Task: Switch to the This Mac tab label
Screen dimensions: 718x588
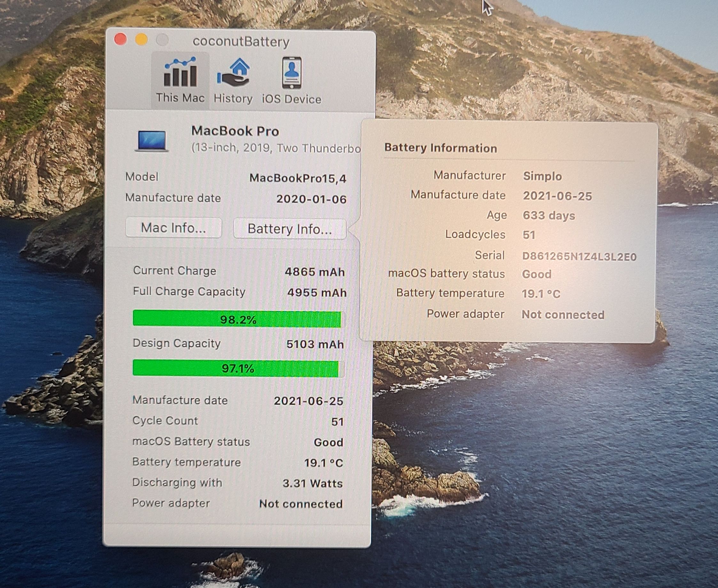Action: click(x=180, y=98)
